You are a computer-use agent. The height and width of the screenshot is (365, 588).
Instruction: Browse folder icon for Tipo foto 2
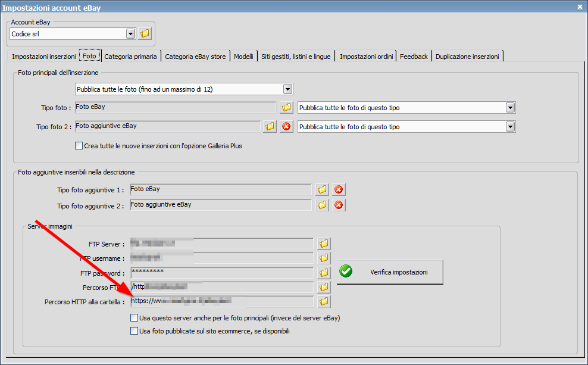pos(270,126)
